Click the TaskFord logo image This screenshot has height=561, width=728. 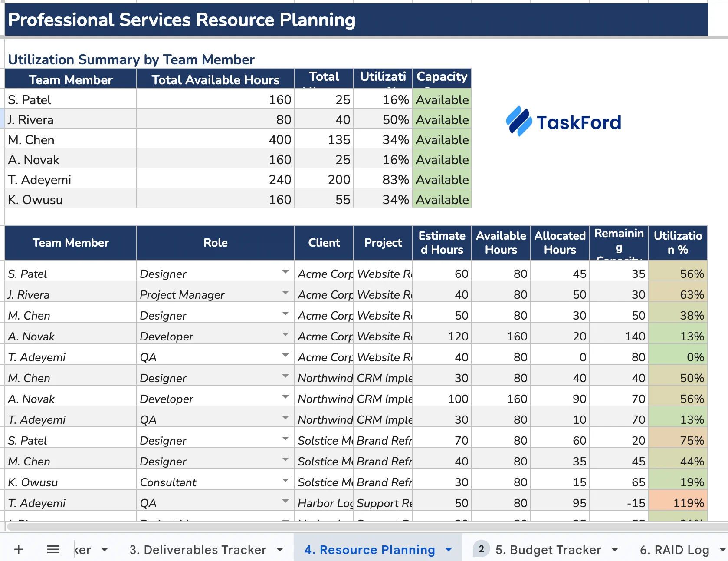pos(564,122)
